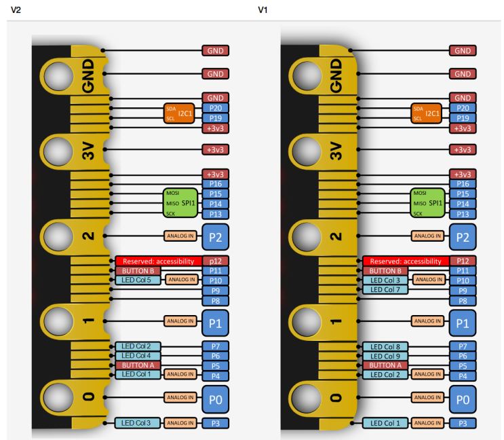Click the V1 column heading
Screen dimensions: 504x440
pyautogui.click(x=263, y=10)
